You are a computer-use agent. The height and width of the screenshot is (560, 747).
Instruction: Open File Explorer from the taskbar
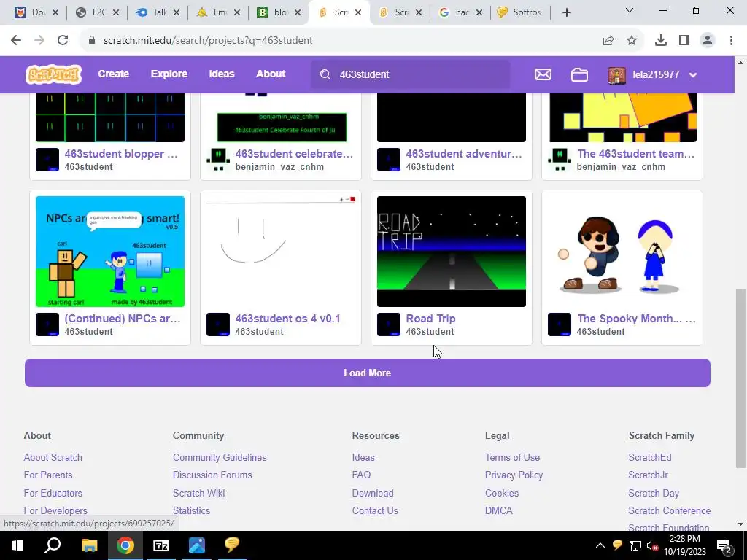pos(89,545)
